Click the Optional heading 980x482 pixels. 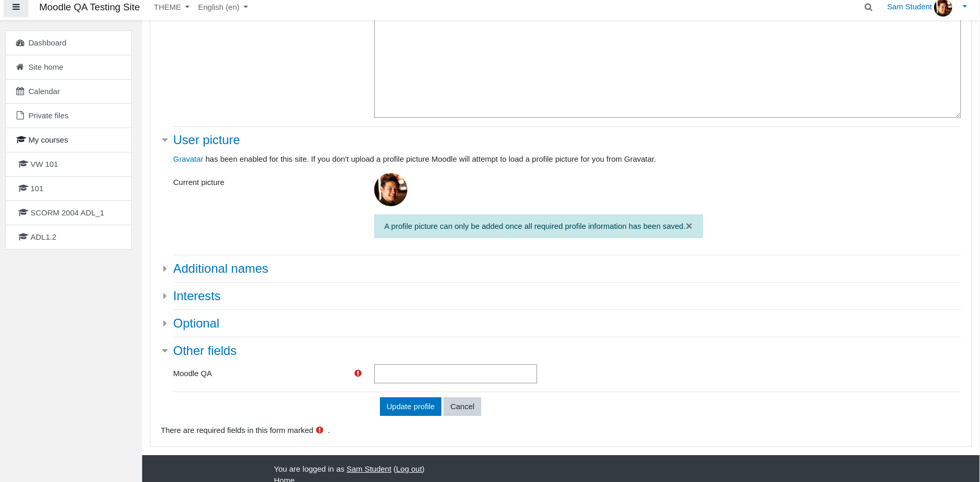196,323
